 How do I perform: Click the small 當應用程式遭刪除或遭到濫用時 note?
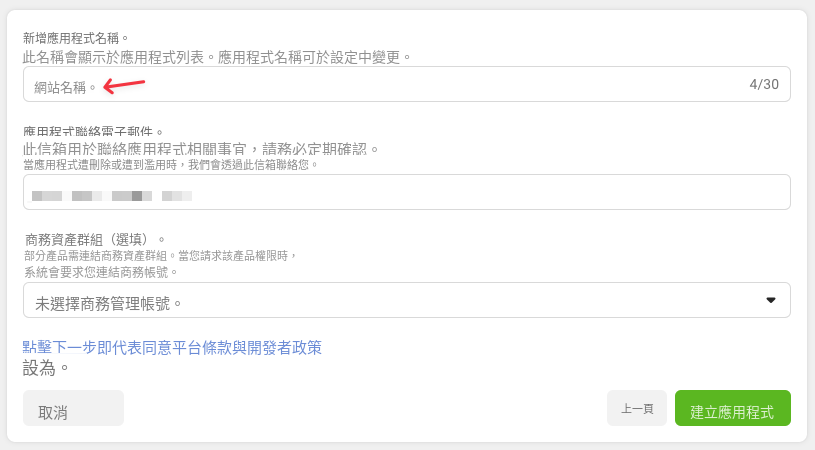[170, 165]
